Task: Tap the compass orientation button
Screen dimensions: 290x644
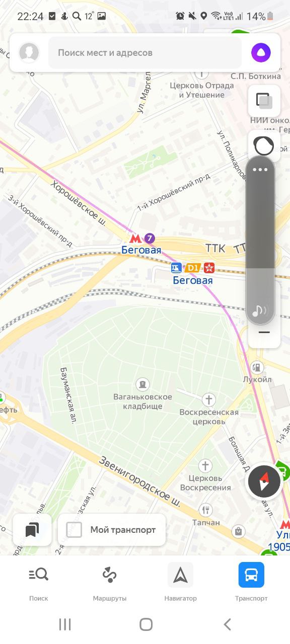Action: [264, 481]
